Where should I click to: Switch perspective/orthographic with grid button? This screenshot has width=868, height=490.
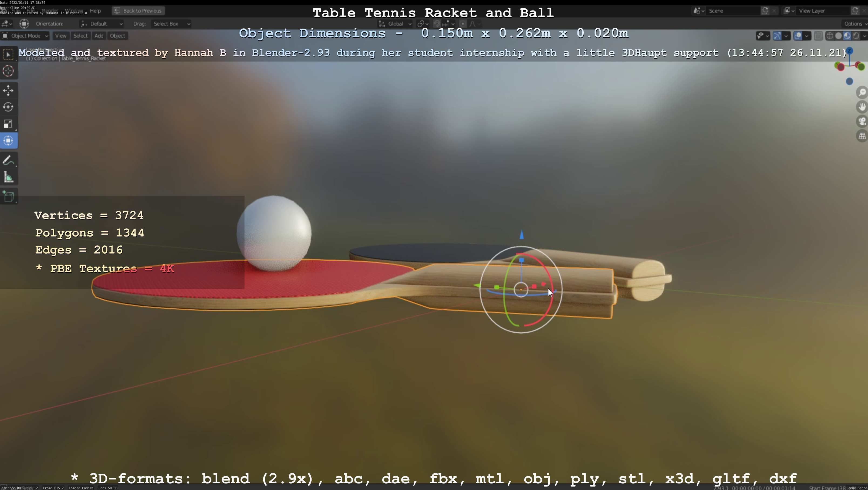click(x=862, y=136)
